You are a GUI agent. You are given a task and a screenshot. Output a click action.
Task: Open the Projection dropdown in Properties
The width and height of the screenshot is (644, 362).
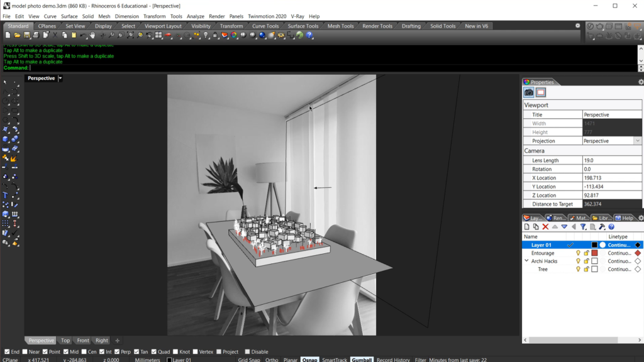638,141
